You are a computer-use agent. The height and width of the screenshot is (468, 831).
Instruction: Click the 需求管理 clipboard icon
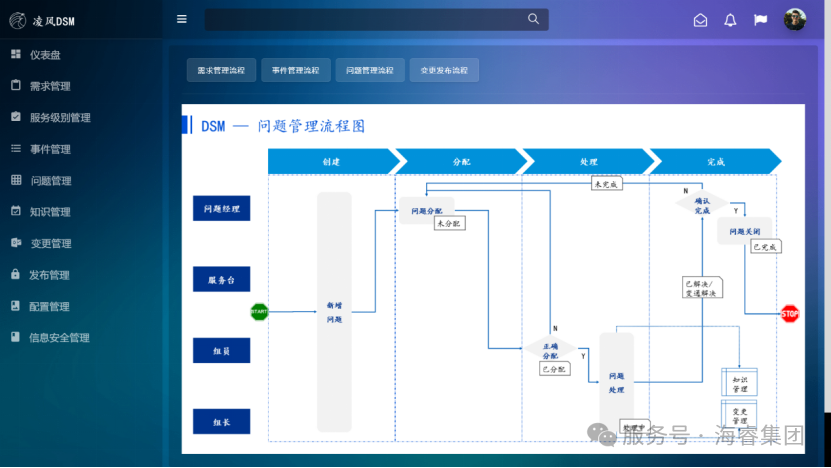click(16, 85)
